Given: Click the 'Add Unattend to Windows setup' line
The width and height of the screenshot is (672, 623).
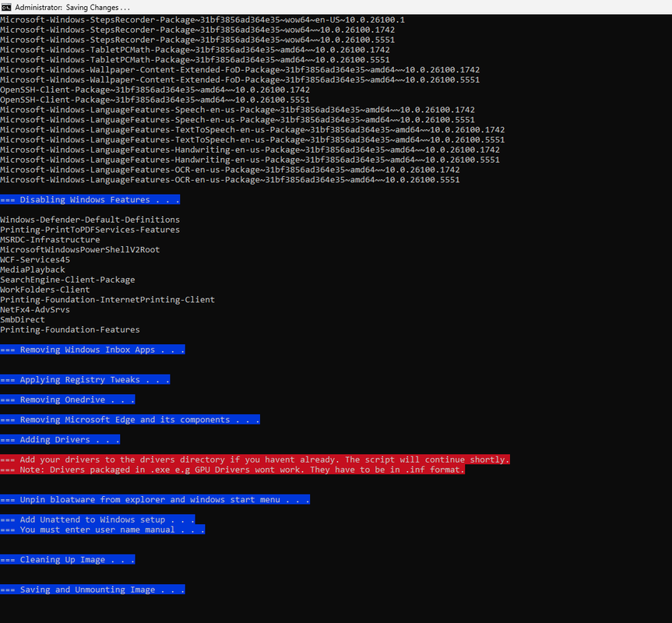Looking at the screenshot, I should [x=97, y=519].
